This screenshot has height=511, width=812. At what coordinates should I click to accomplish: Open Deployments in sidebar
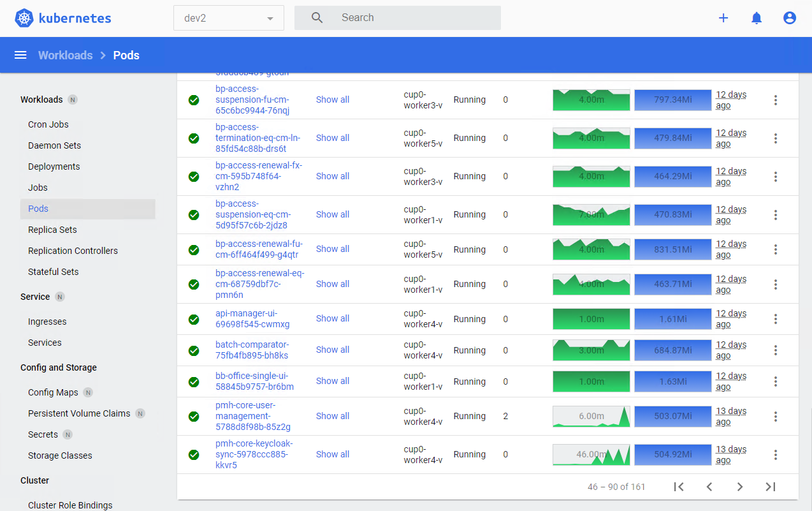[x=54, y=167]
